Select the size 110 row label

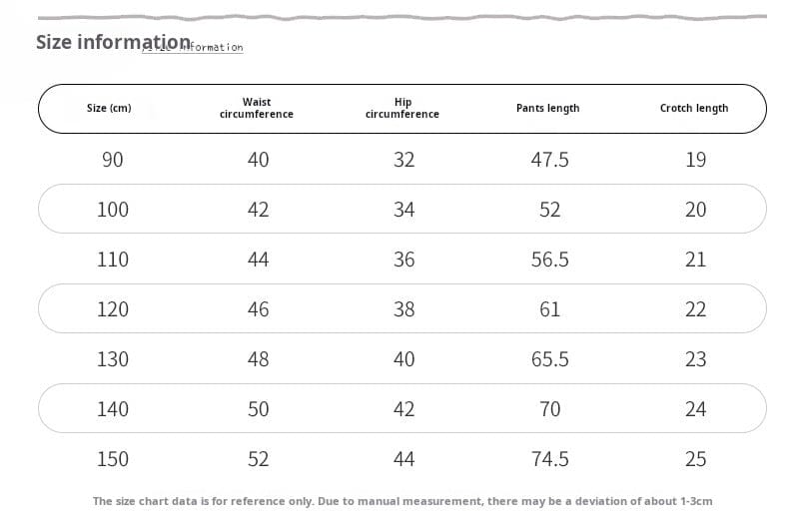[113, 260]
